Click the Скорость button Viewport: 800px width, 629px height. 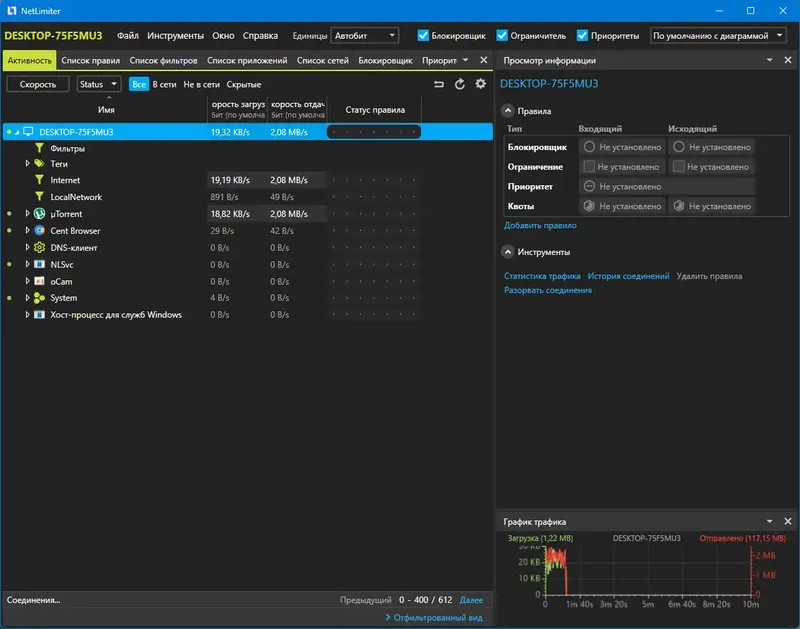coord(38,84)
